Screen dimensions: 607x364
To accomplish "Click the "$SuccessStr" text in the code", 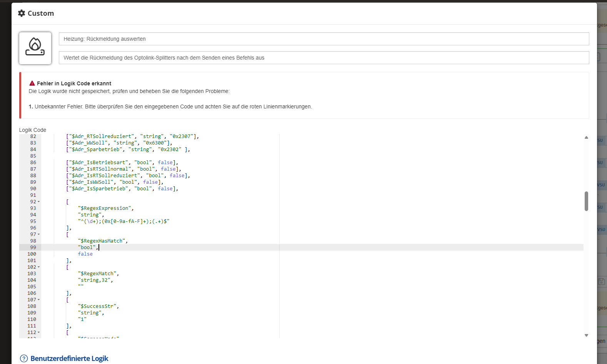I will point(98,306).
